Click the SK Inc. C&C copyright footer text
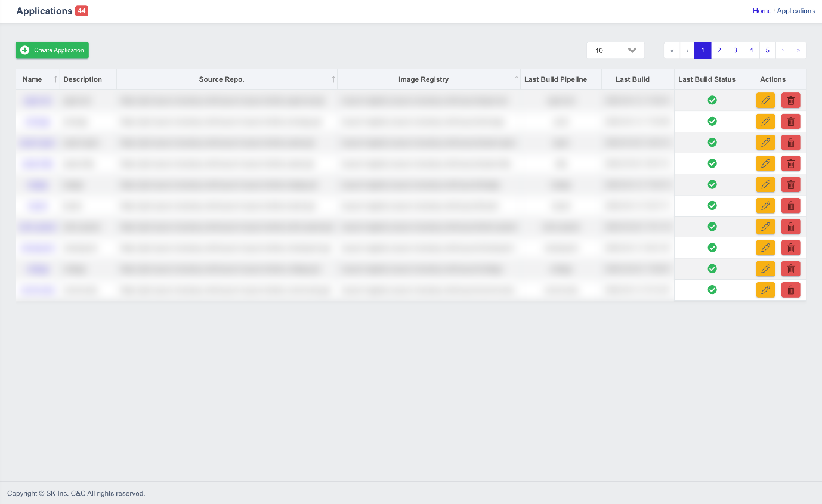 tap(76, 493)
